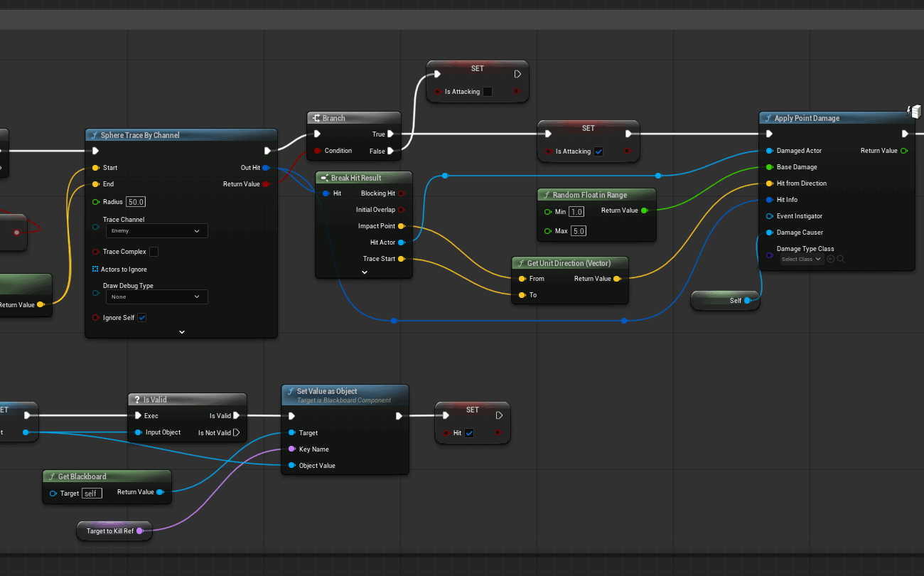Click Input Object pin on Is Valid

[138, 432]
